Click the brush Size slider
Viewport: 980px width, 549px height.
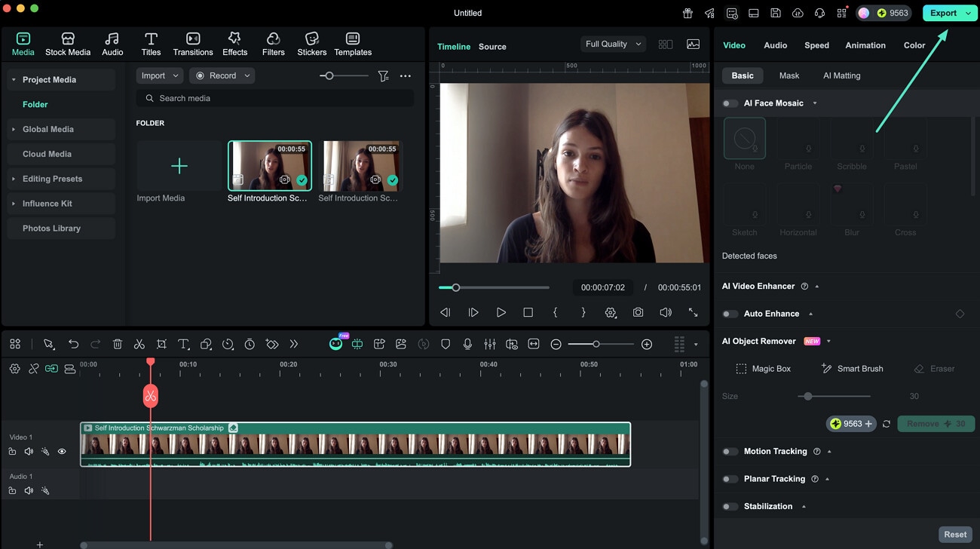coord(807,396)
